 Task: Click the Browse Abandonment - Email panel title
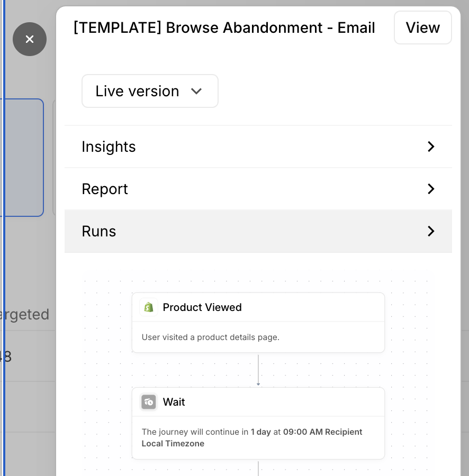[x=224, y=28]
